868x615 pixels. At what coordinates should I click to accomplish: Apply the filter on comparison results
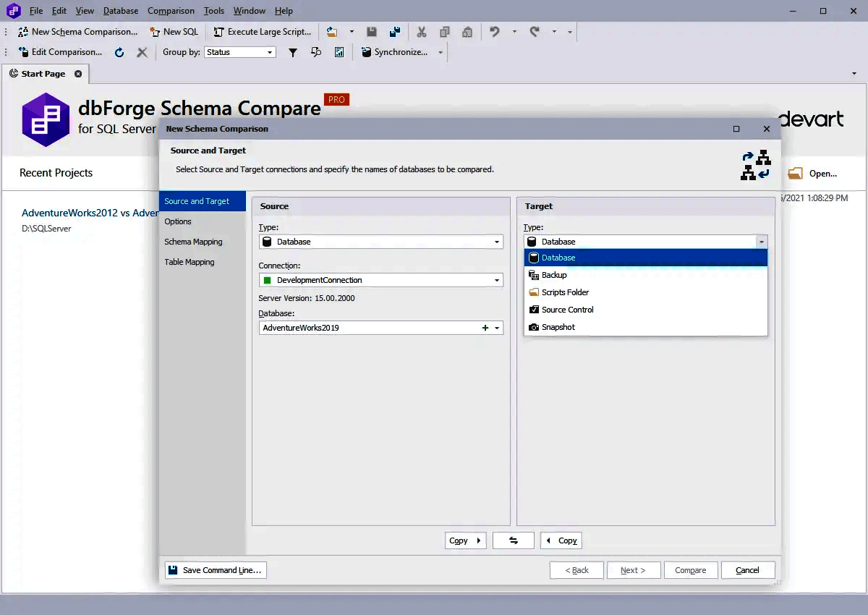(x=292, y=51)
